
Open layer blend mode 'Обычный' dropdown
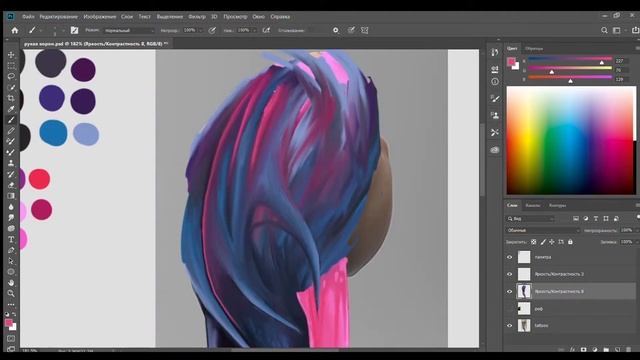(542, 231)
